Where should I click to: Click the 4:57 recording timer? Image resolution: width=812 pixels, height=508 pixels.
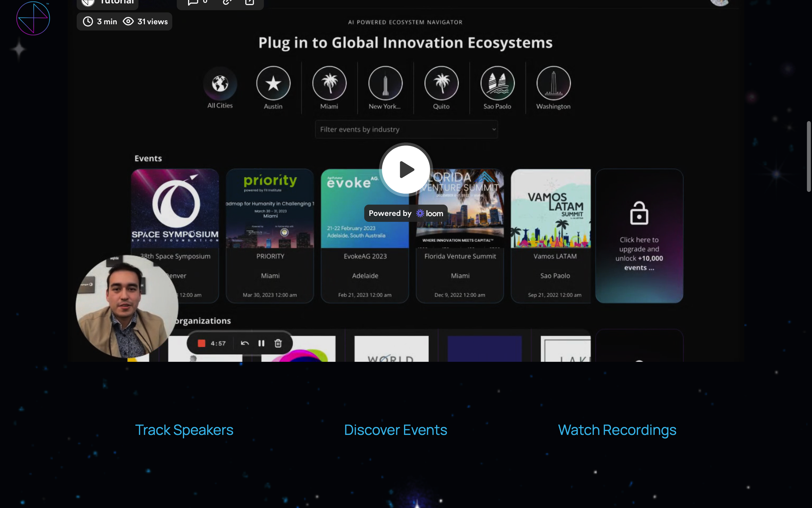coord(218,343)
